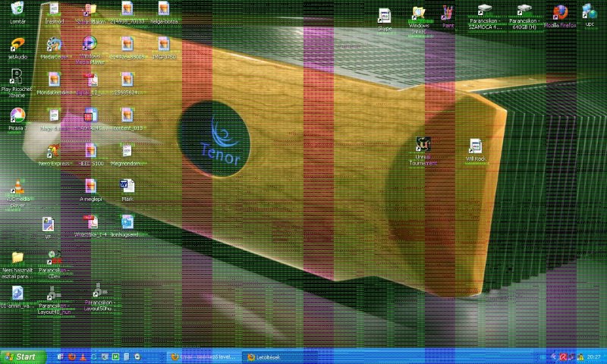607x364 pixels.
Task: Select the Írásmód file icon
Action: pyautogui.click(x=54, y=9)
